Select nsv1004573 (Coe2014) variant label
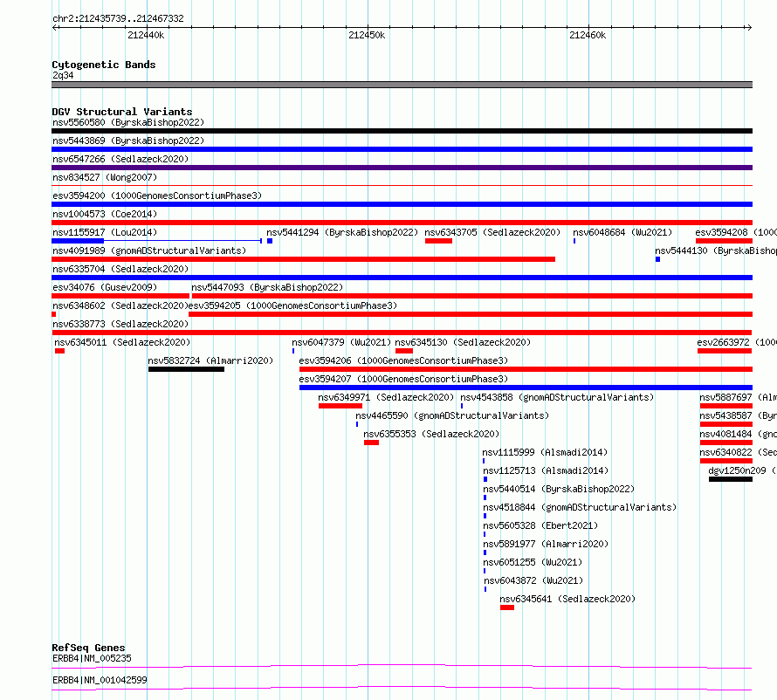This screenshot has height=700, width=777. tap(105, 214)
